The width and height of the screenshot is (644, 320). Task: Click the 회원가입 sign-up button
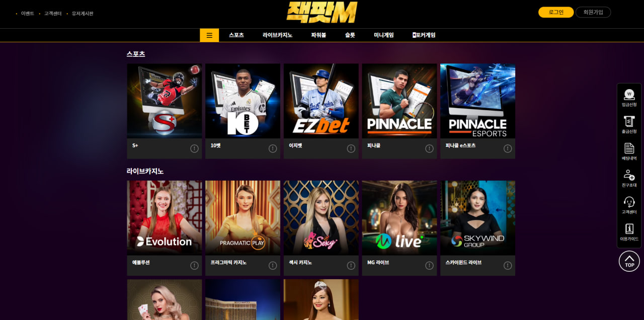(x=593, y=12)
